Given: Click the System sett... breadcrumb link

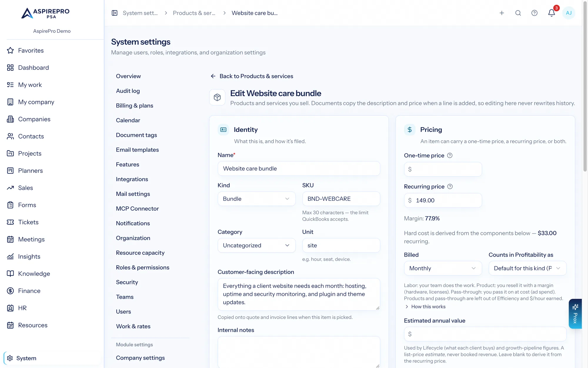Looking at the screenshot, I should 140,13.
